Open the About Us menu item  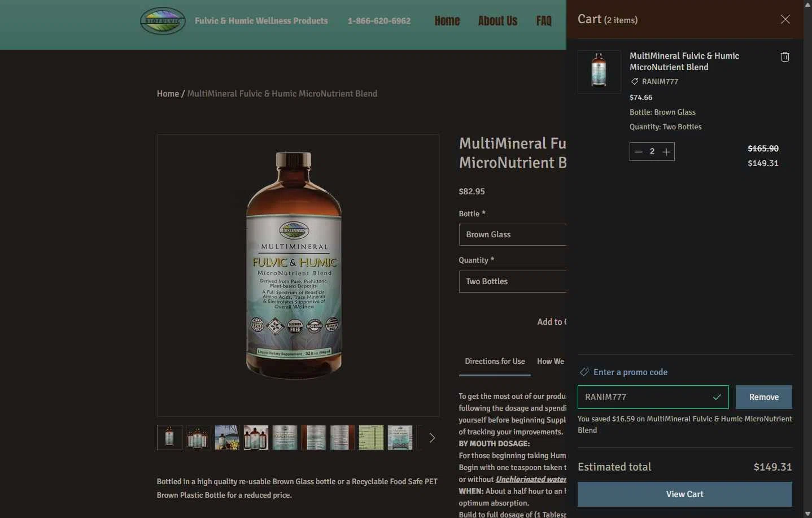[x=497, y=21]
